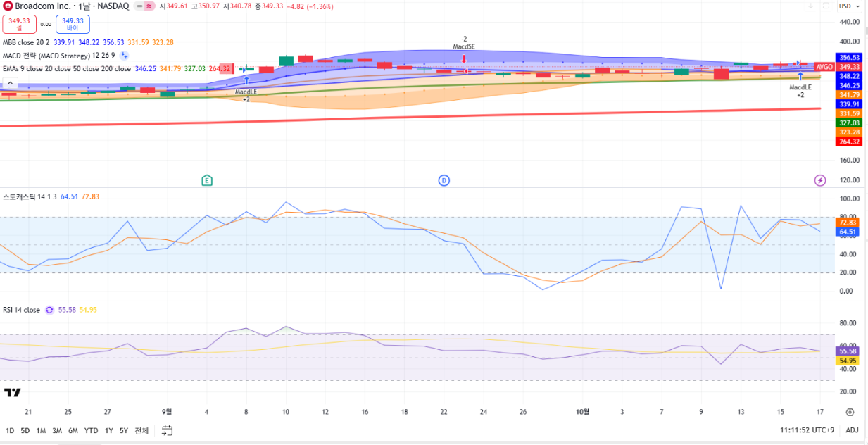The height and width of the screenshot is (445, 868).
Task: Click the EMAs 9 close 20 close legend
Action: pos(67,69)
